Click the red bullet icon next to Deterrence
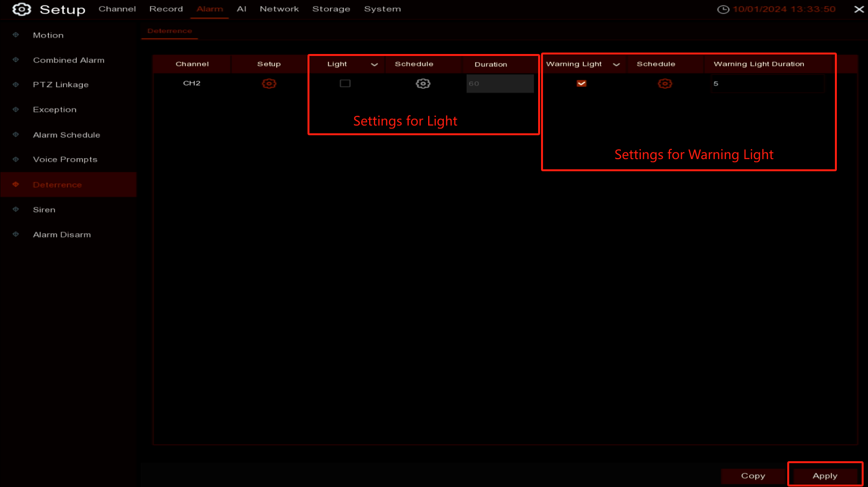868x487 pixels. (16, 184)
